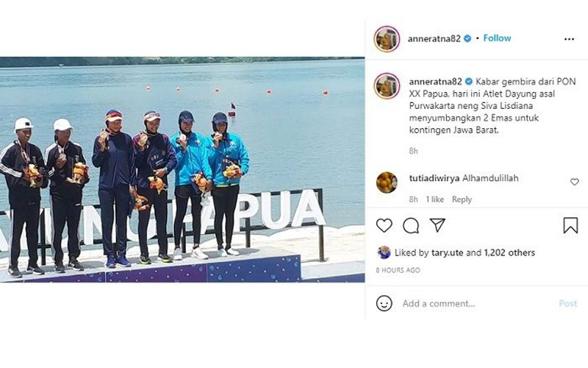The width and height of the screenshot is (588, 368).
Task: Like tutiadiwirya's comment heart
Action: 574,182
